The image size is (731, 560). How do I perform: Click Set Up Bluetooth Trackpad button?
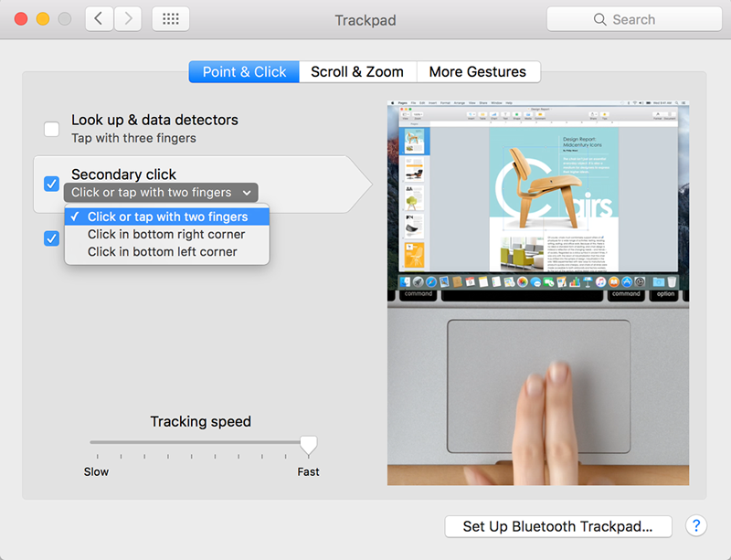click(557, 526)
